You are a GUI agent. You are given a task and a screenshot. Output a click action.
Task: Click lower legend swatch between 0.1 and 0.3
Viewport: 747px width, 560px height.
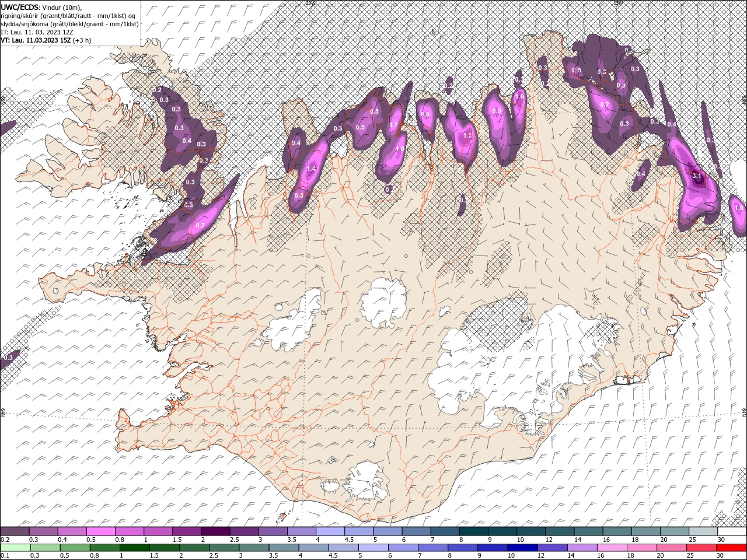[x=15, y=547]
